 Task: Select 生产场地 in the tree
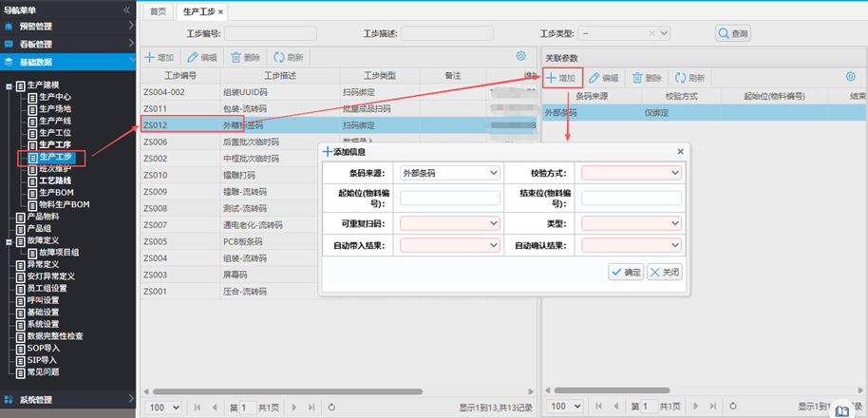coord(55,108)
